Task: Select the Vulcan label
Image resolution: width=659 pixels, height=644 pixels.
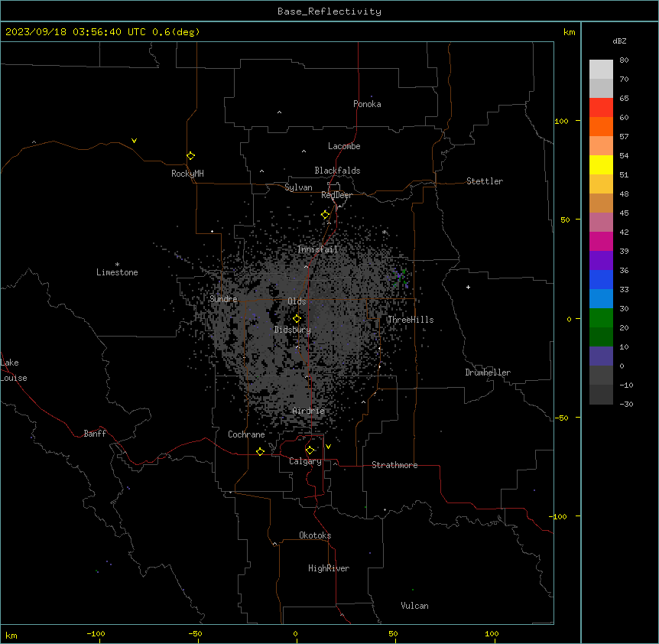Action: tap(415, 606)
